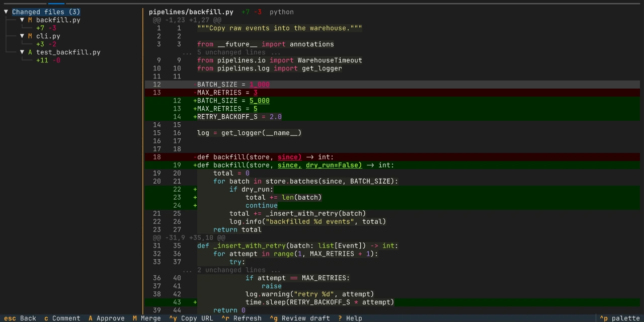The height and width of the screenshot is (322, 644).
Task: Select the added time.sleep(RETRY_BACKOFF_S * attempt) line
Action: click(x=392, y=302)
